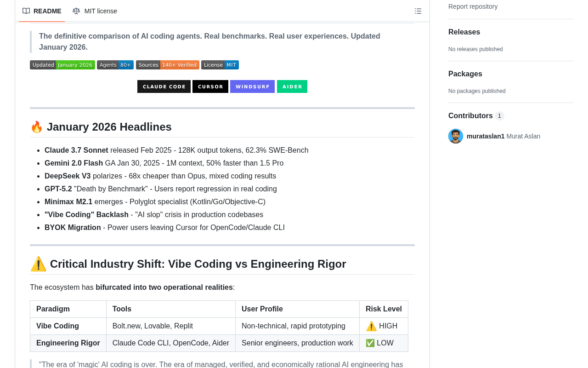Click the "Tools" table header
The image size is (588, 368).
[171, 309]
